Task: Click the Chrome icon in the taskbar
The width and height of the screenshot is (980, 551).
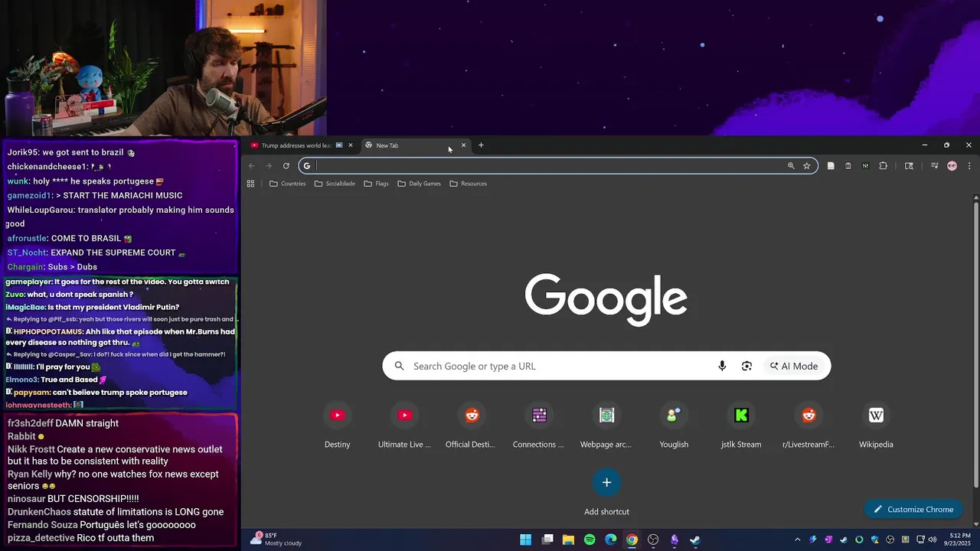Action: tap(632, 540)
